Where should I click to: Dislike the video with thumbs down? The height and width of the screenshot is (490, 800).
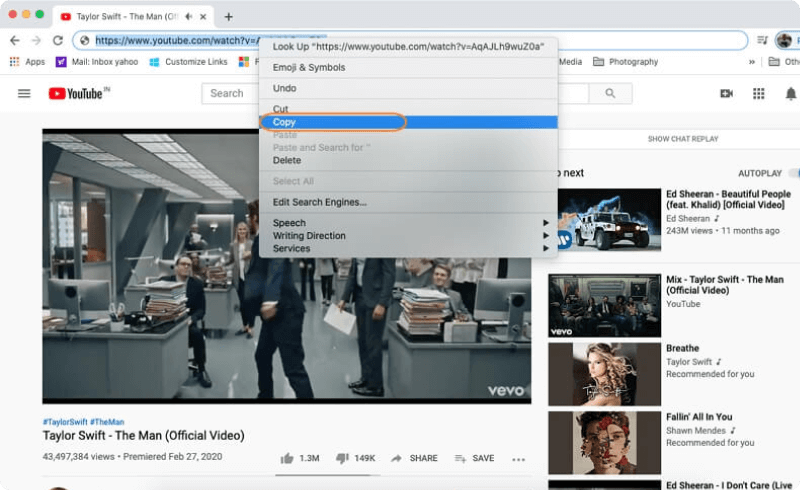(342, 458)
